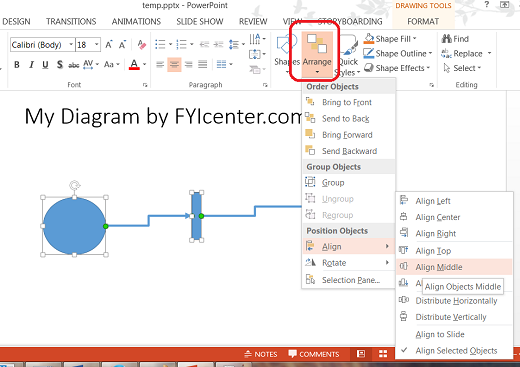Switch to the REVIEW tab
This screenshot has height=367, width=520.
pos(253,22)
